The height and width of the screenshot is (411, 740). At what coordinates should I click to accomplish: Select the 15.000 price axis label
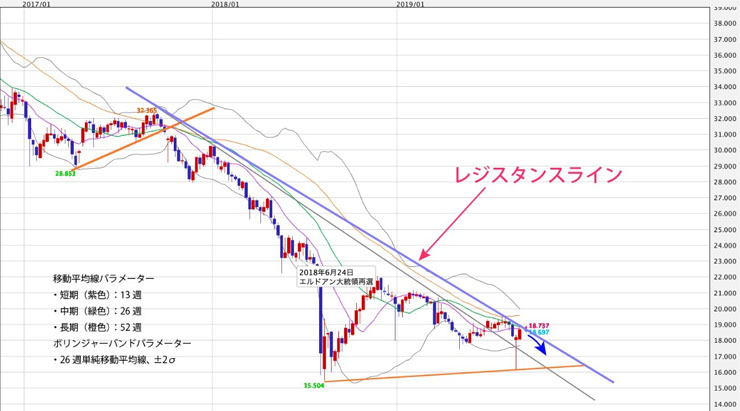pos(726,388)
